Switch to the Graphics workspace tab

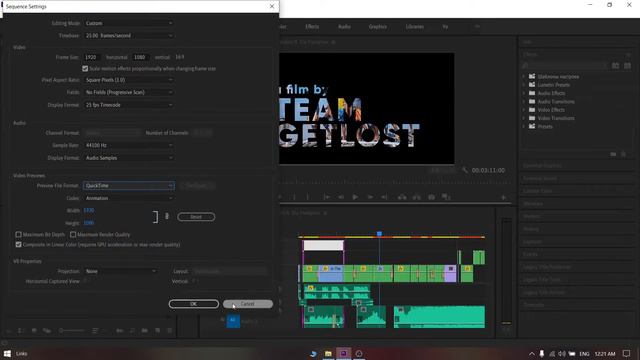tap(378, 27)
